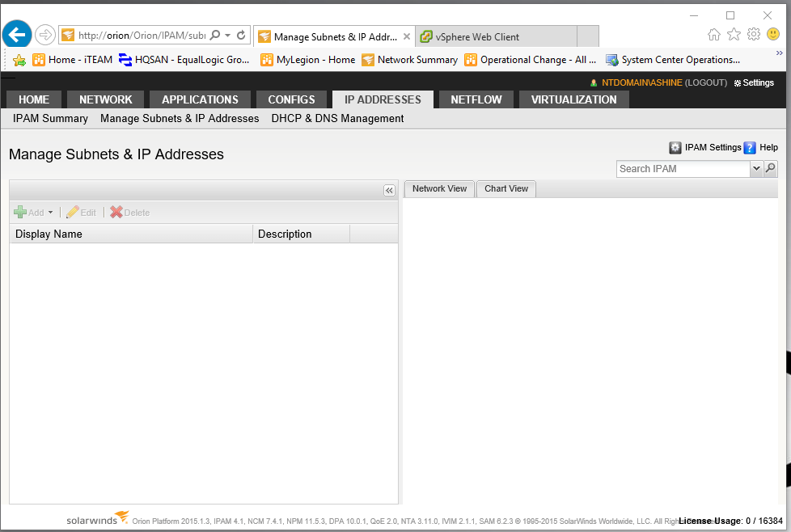The image size is (791, 532).
Task: Open a new blank browser tab
Action: [588, 36]
